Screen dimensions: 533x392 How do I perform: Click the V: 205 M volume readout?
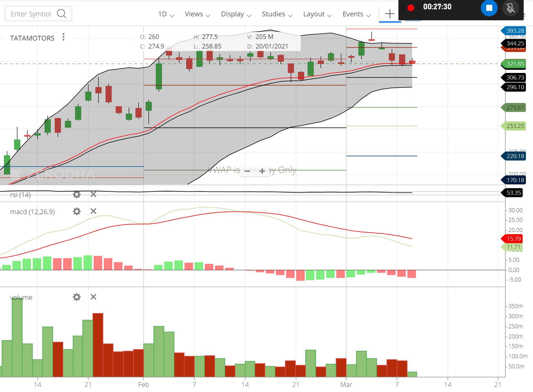[x=260, y=37]
